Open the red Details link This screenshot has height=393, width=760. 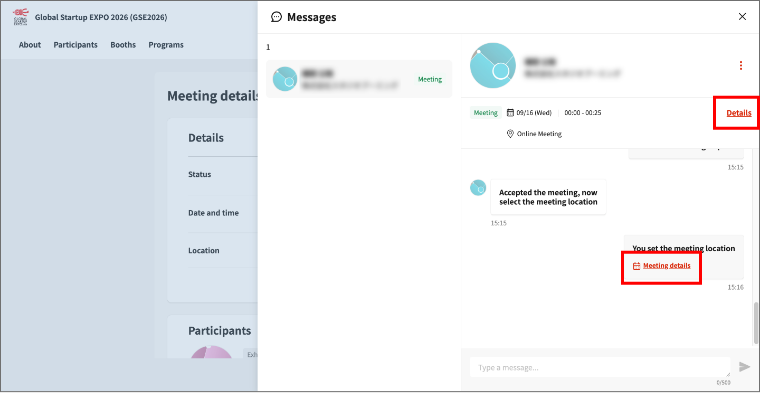pos(739,113)
